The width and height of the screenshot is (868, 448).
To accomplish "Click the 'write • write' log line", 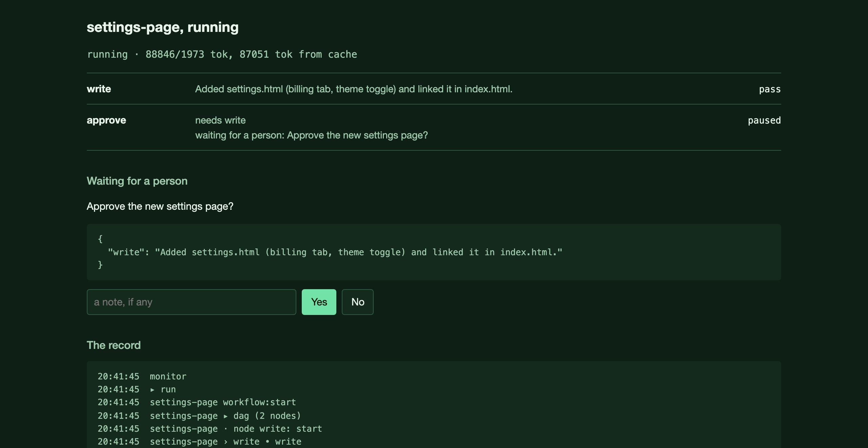I will point(199,442).
